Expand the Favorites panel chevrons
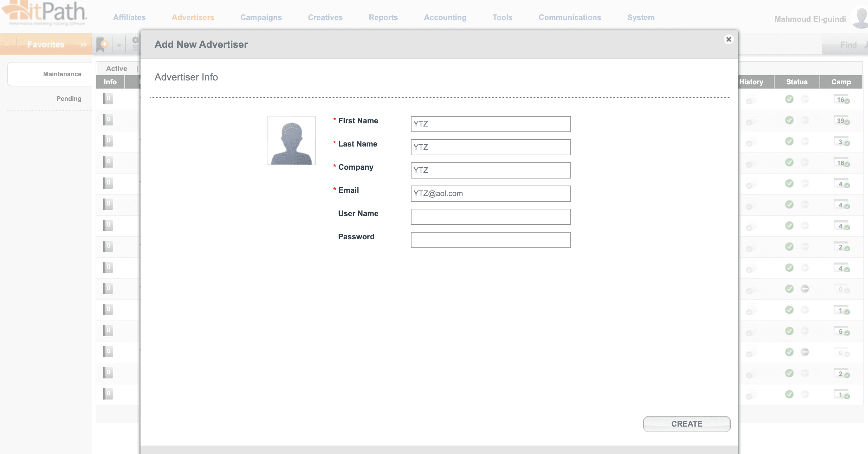 (x=83, y=45)
